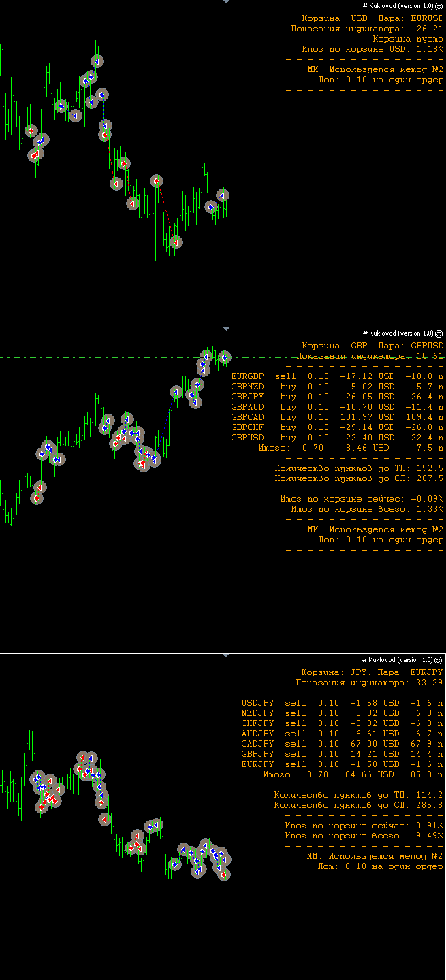The width and height of the screenshot is (446, 980).
Task: Select the EURGBP sell order row
Action: tap(337, 376)
